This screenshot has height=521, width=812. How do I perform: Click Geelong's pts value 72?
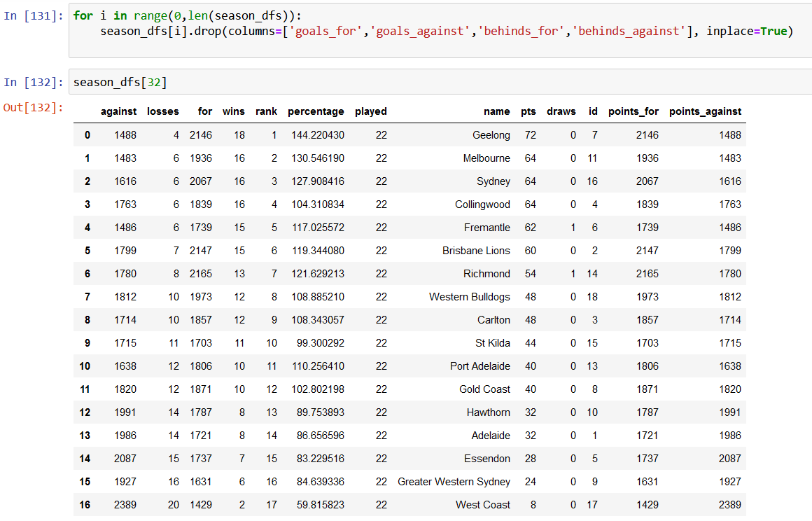coord(531,135)
